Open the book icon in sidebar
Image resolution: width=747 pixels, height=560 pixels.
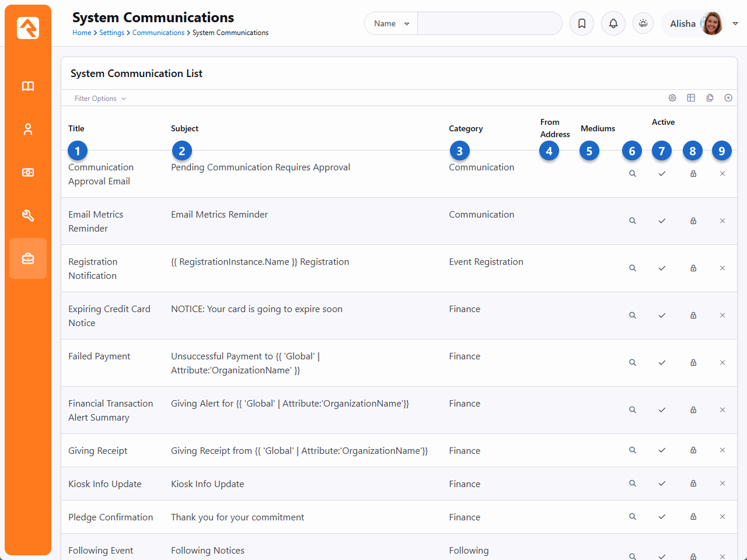tap(28, 86)
